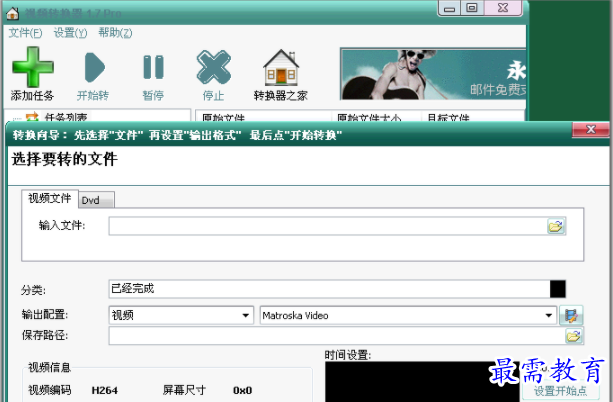Click the H264 video codec value
The width and height of the screenshot is (613, 402).
104,390
